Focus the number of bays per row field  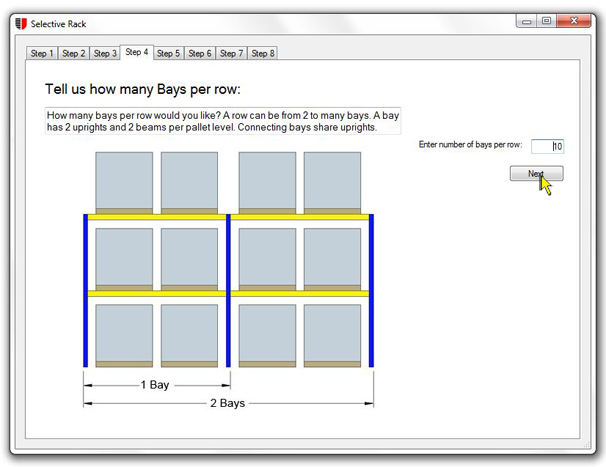(547, 147)
